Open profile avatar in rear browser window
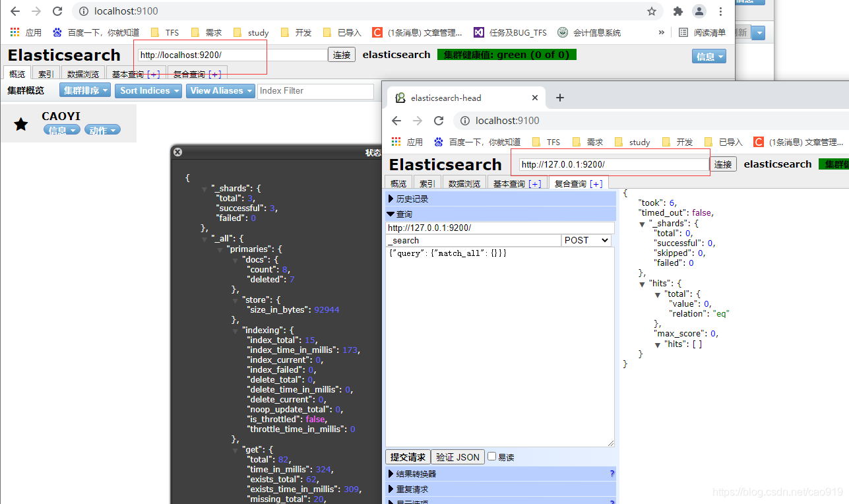This screenshot has width=849, height=504. 699,11
